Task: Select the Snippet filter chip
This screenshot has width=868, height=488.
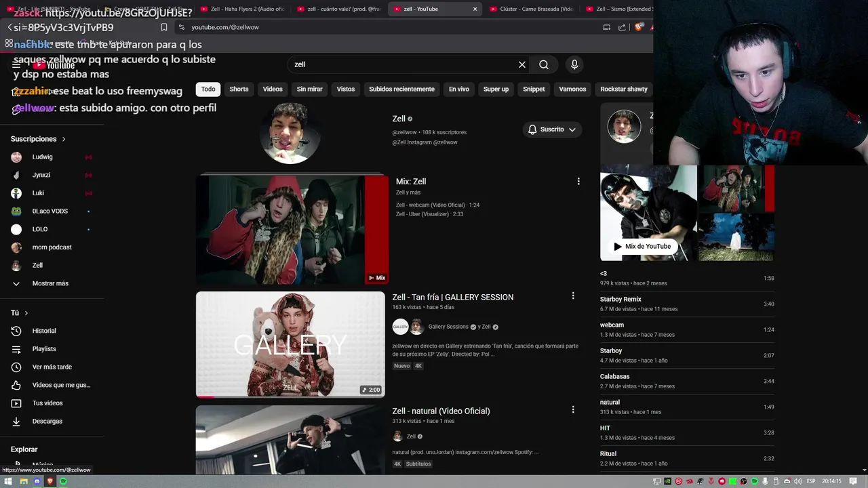Action: pos(534,89)
